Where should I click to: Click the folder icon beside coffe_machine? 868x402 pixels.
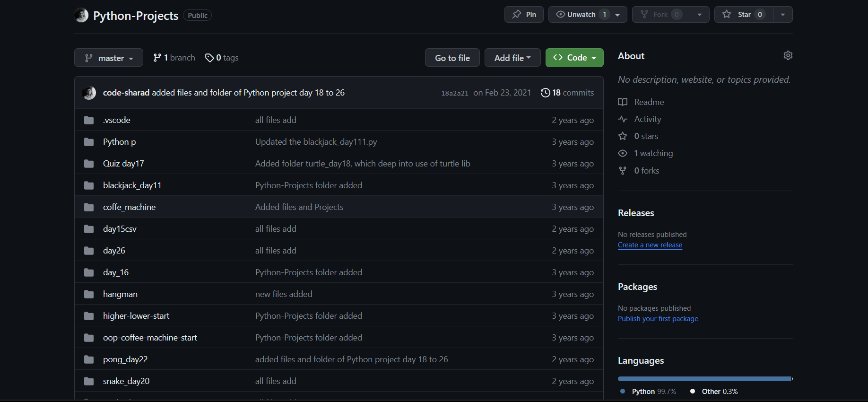(x=89, y=207)
